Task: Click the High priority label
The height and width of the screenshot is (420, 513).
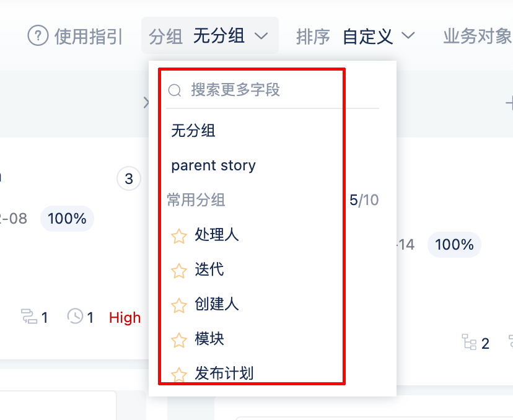Action: point(125,318)
